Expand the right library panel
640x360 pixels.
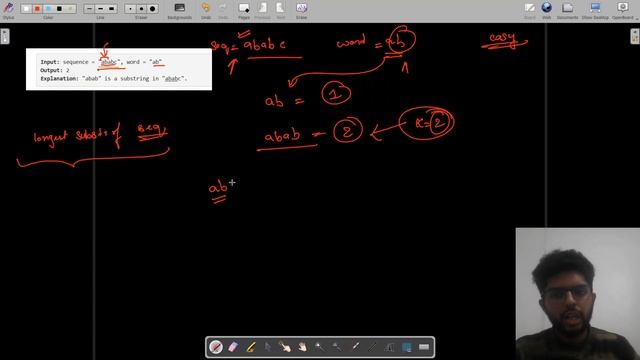[x=635, y=36]
